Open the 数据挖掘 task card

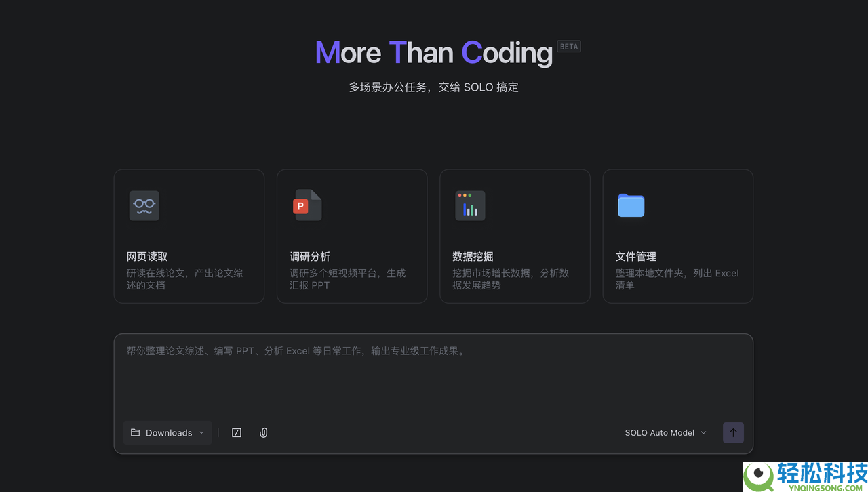click(515, 236)
